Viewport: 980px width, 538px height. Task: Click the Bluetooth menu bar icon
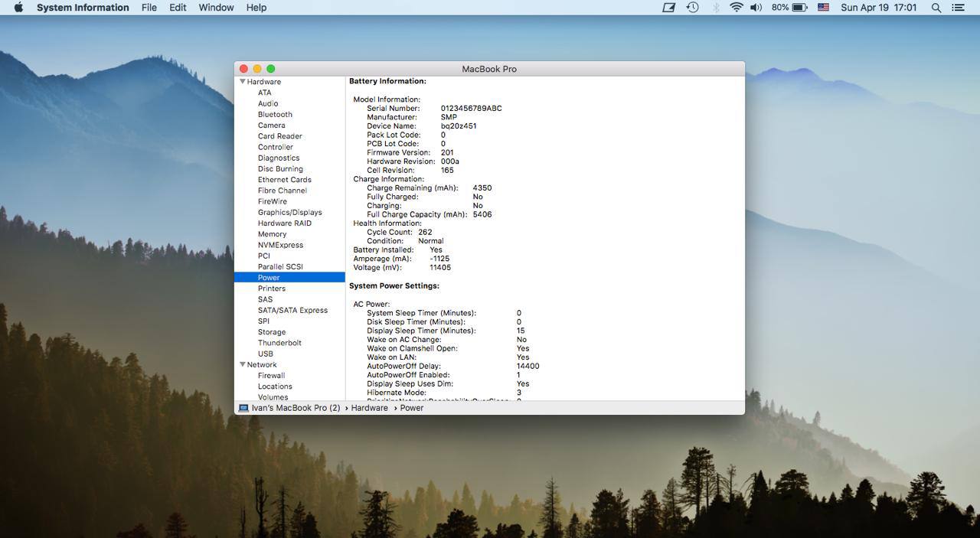click(x=717, y=7)
